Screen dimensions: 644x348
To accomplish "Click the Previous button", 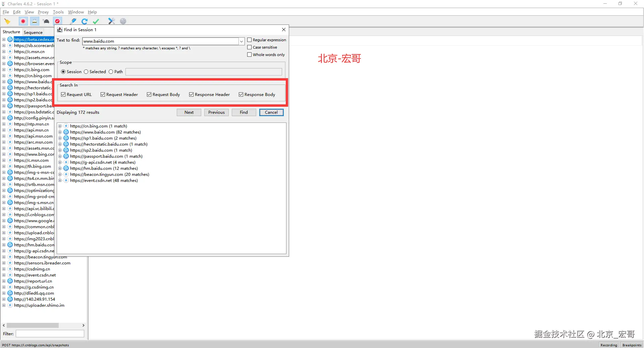I will coord(216,112).
